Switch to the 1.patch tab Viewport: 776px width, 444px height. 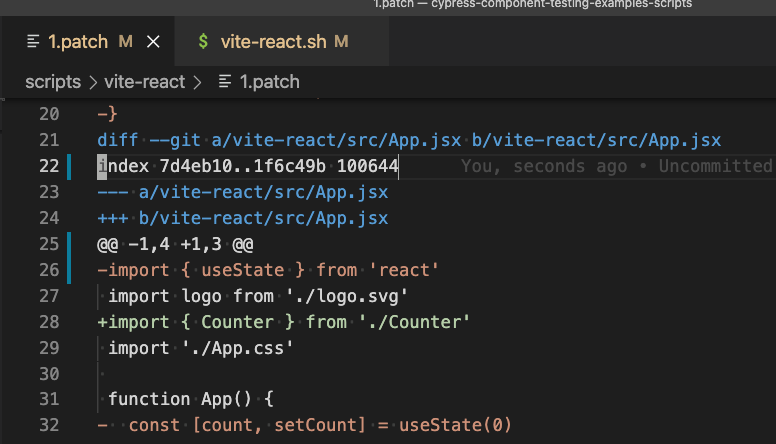point(88,42)
